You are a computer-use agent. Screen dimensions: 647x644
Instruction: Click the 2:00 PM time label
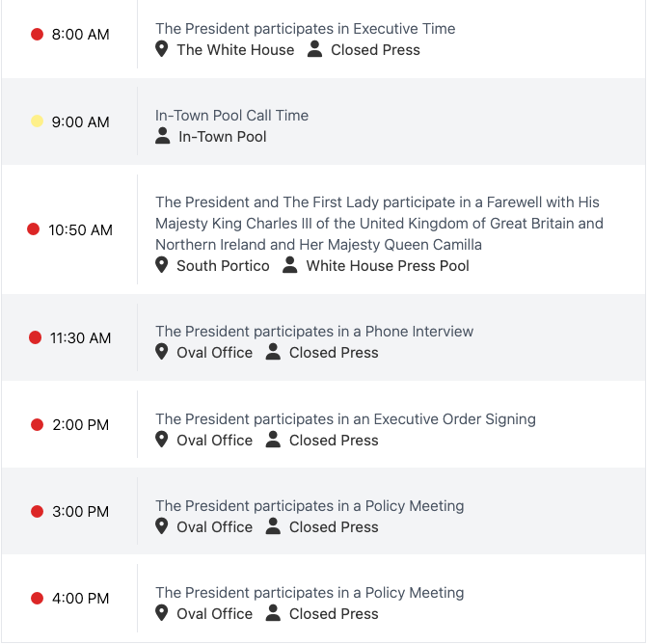tap(80, 424)
